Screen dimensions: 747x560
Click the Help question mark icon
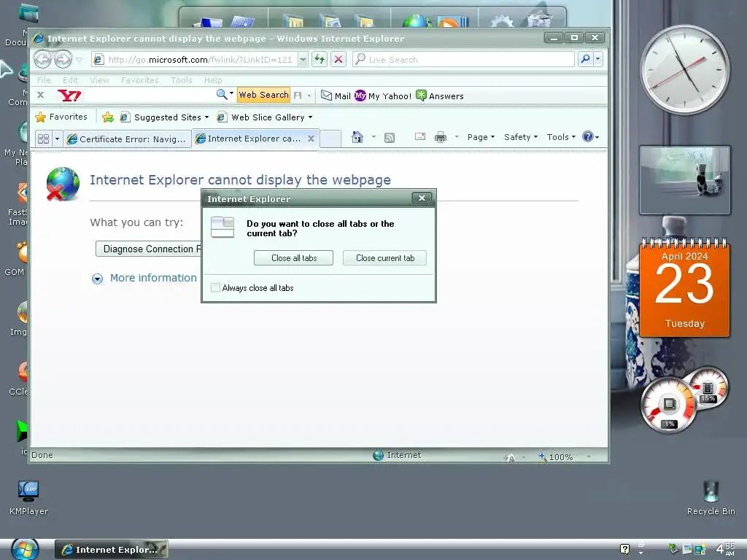(588, 136)
